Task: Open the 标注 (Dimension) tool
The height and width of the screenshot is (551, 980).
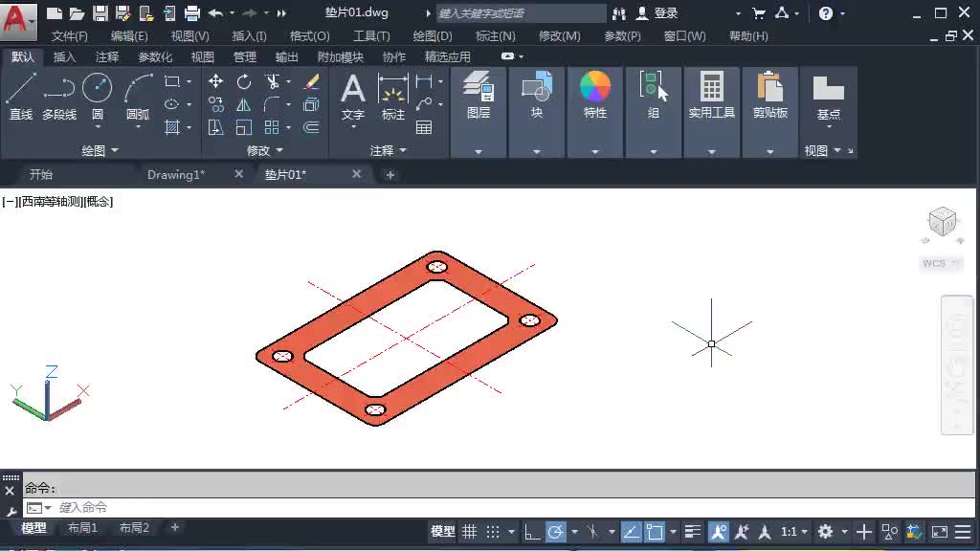Action: point(395,99)
